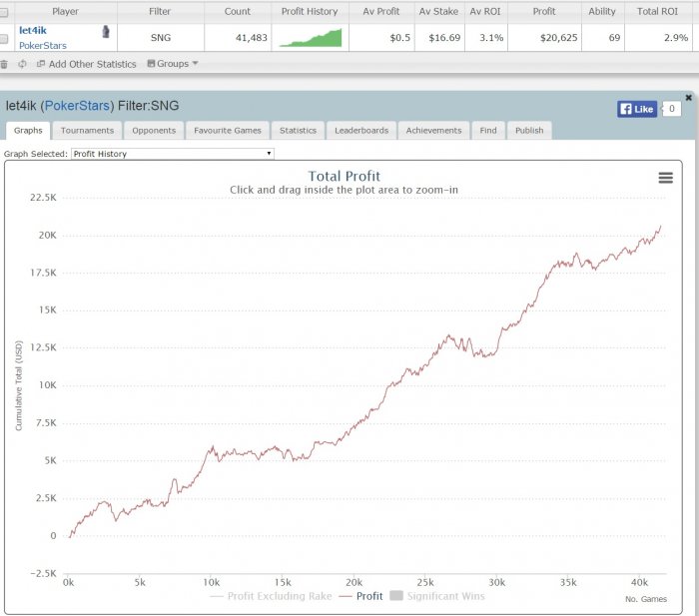
Task: Open the Leaderboards tab
Action: (361, 130)
